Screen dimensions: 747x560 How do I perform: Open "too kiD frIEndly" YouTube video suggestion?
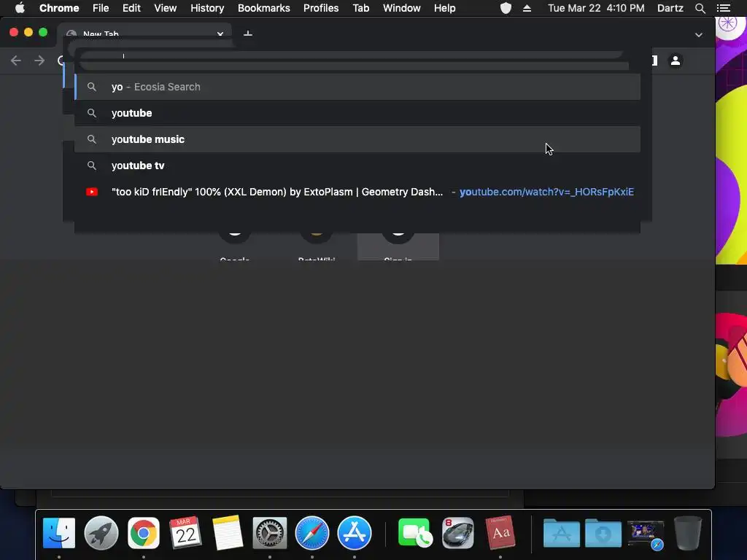(x=357, y=192)
